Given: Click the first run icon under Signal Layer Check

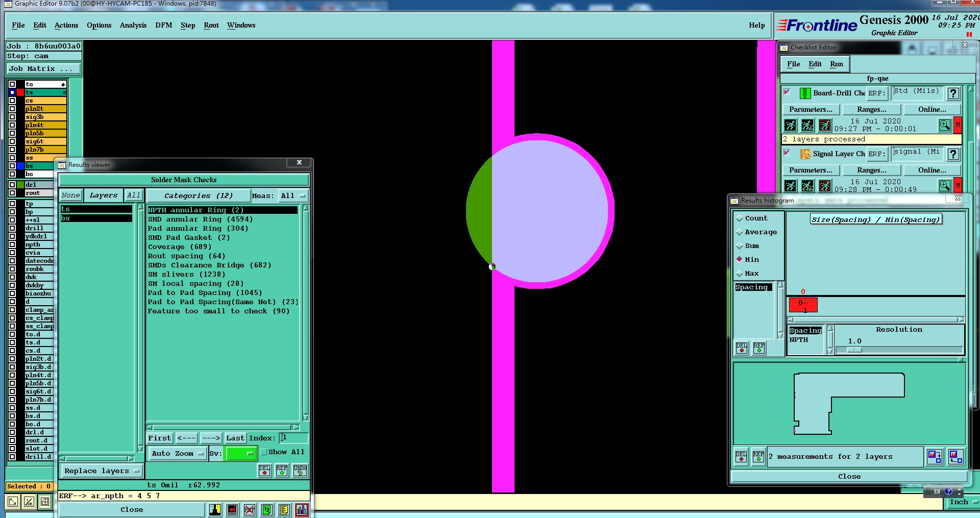Looking at the screenshot, I should point(790,186).
